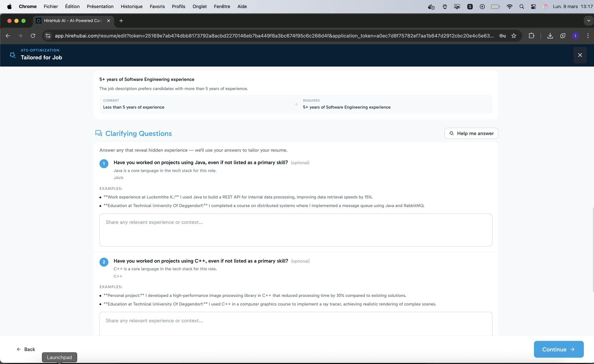Open the Chrome extensions puzzle icon
Screen dimensions: 594x364
tap(531, 36)
